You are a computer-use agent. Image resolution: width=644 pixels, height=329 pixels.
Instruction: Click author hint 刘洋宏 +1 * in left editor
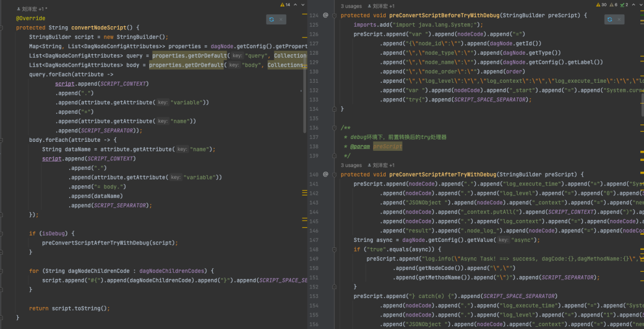click(31, 8)
